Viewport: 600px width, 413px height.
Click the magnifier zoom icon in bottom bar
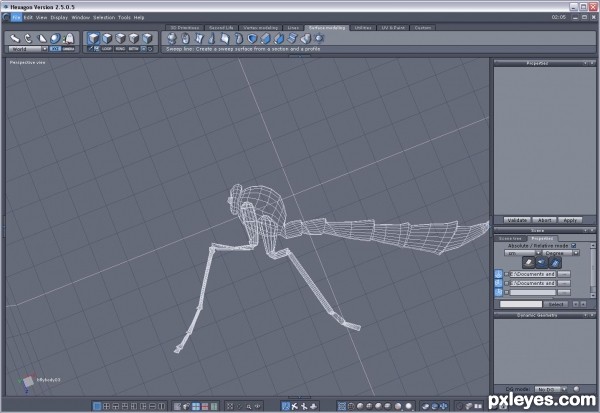tap(249, 406)
